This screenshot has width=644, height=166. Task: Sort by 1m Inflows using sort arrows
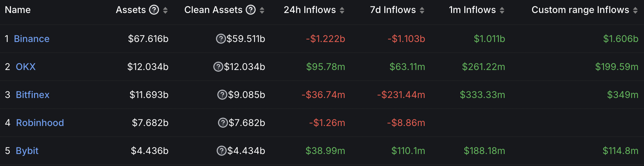pyautogui.click(x=502, y=10)
